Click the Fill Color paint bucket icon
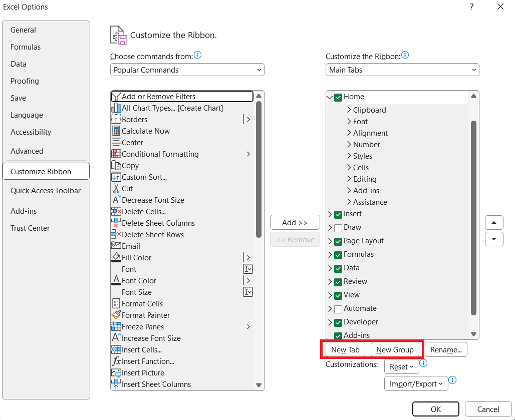Screen dimensions: 515x420 click(x=116, y=257)
